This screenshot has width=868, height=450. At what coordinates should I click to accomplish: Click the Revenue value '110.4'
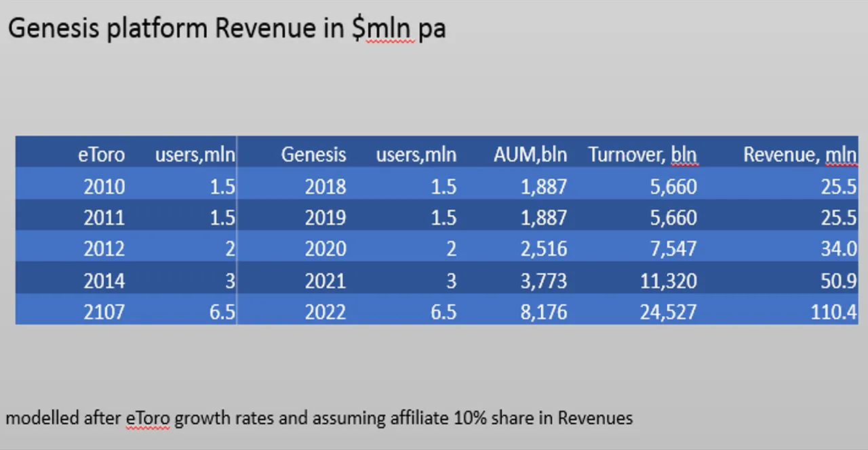[x=834, y=312]
